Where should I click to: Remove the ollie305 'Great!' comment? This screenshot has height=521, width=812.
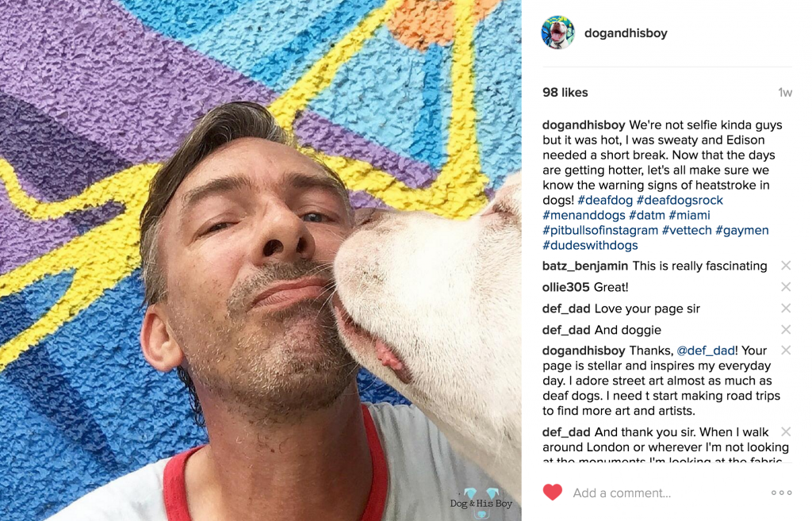(786, 287)
